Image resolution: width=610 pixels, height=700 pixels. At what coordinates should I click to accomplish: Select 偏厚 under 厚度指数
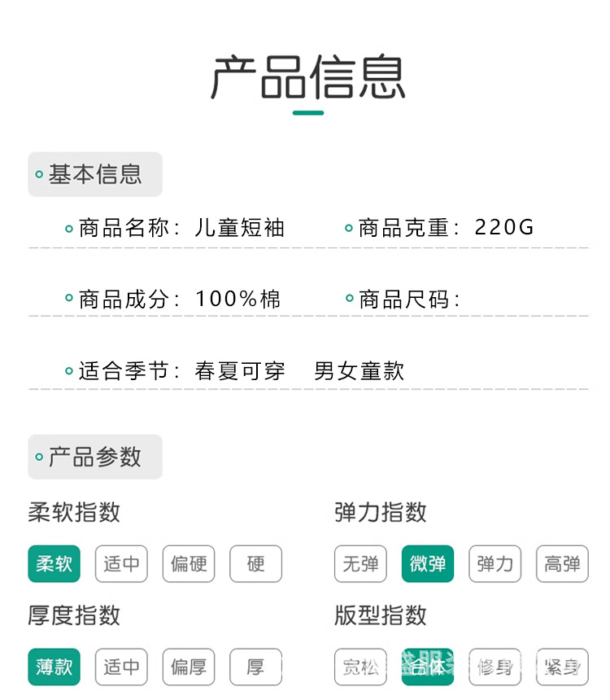[x=189, y=667]
